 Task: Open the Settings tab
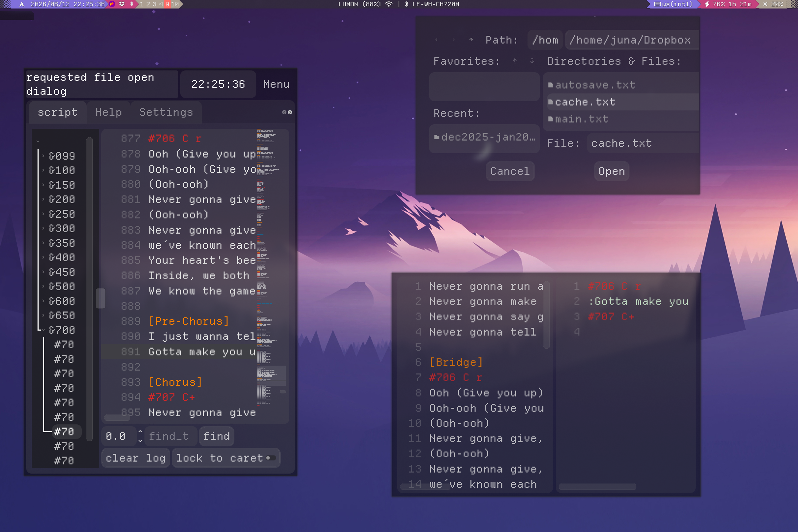point(166,112)
